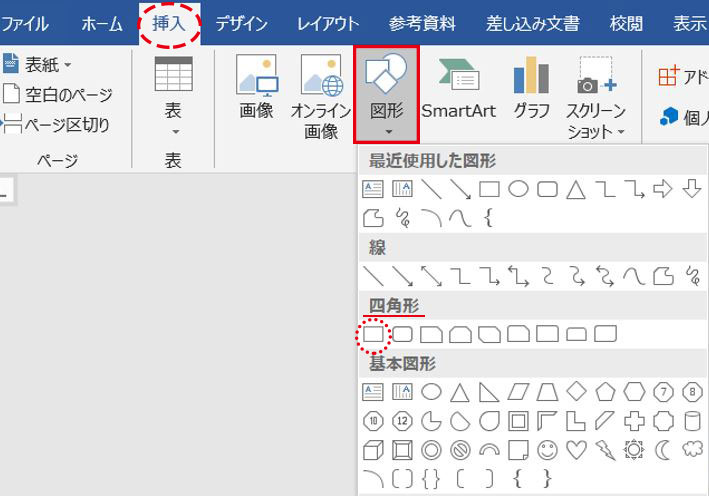Select the heptagon shape labeled 7
709x496 pixels.
tap(663, 392)
